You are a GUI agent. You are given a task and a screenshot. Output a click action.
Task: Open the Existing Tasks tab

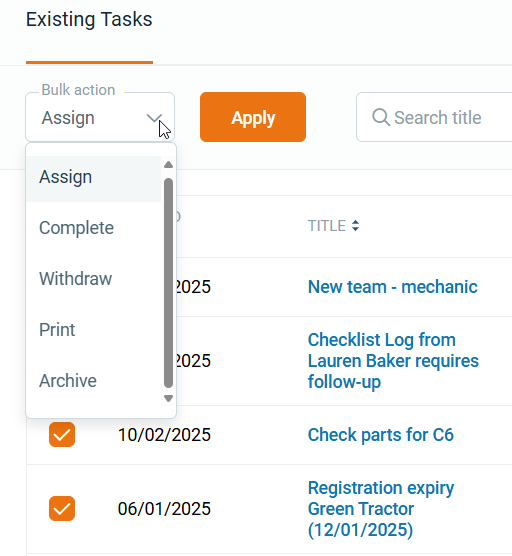89,20
